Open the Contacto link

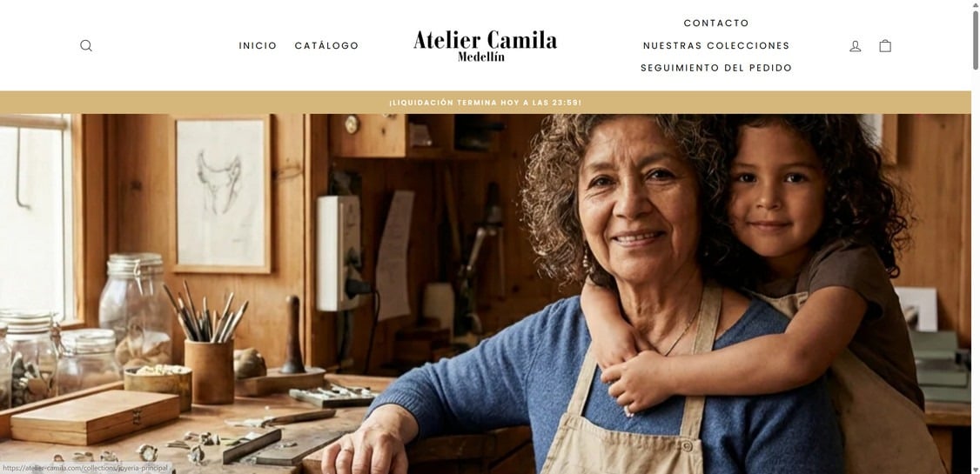click(x=716, y=23)
